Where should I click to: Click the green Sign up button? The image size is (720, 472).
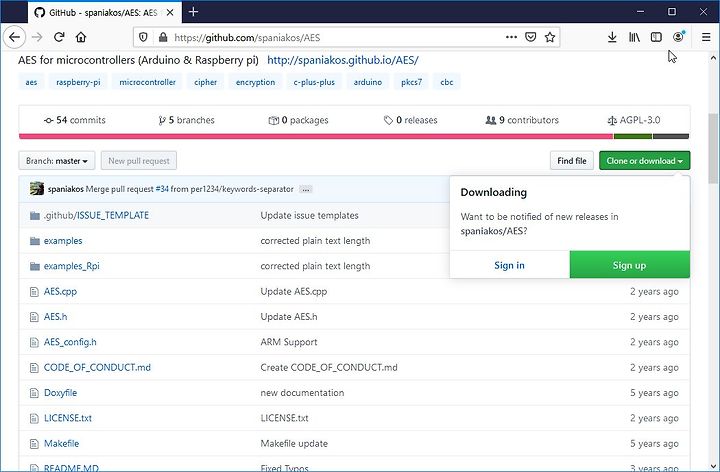pyautogui.click(x=630, y=265)
